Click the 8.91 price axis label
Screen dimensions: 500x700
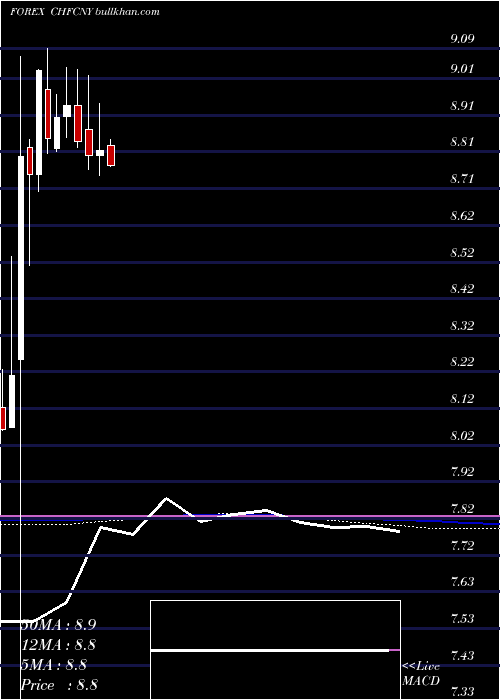[x=462, y=106]
